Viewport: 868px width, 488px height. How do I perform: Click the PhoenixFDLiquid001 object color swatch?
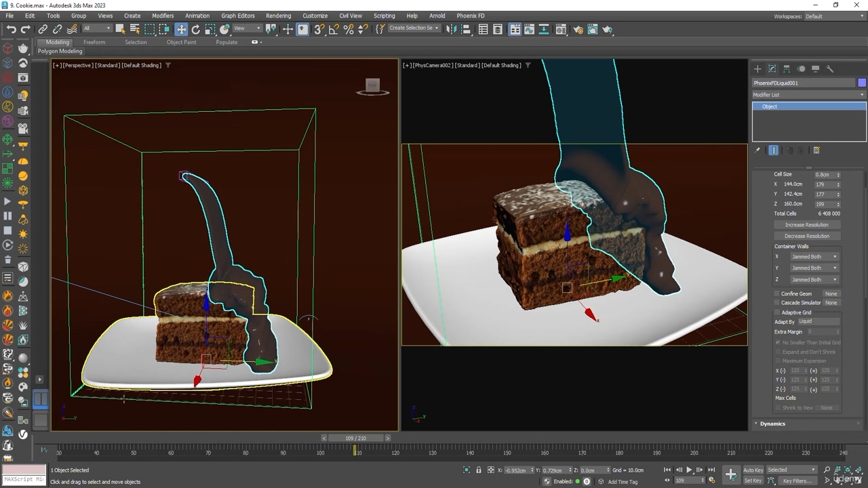pyautogui.click(x=862, y=82)
